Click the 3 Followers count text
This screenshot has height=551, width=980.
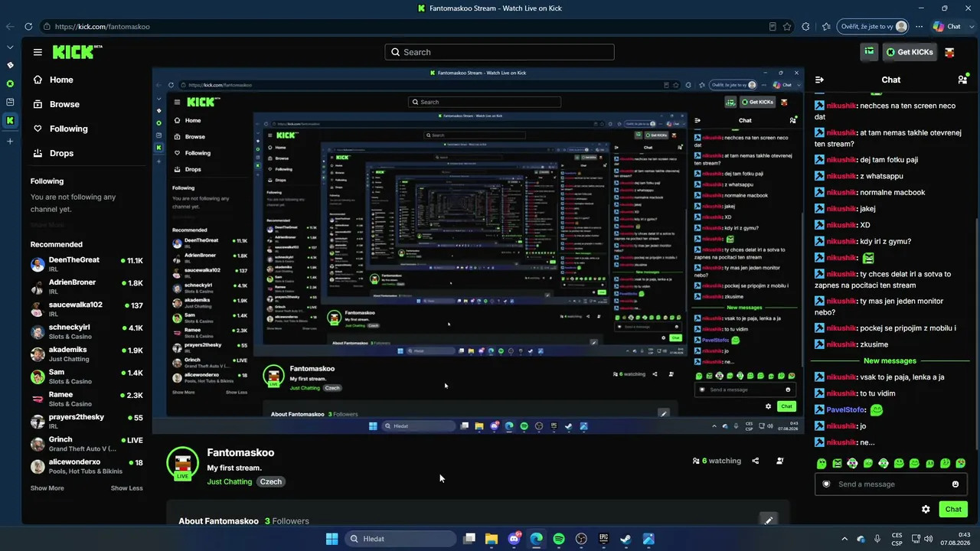[287, 521]
